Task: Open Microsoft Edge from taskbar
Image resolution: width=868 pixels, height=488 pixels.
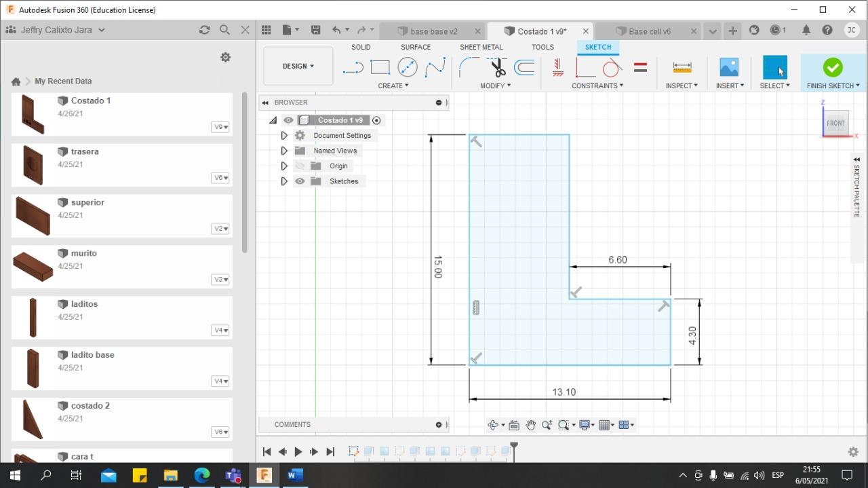Action: [202, 474]
